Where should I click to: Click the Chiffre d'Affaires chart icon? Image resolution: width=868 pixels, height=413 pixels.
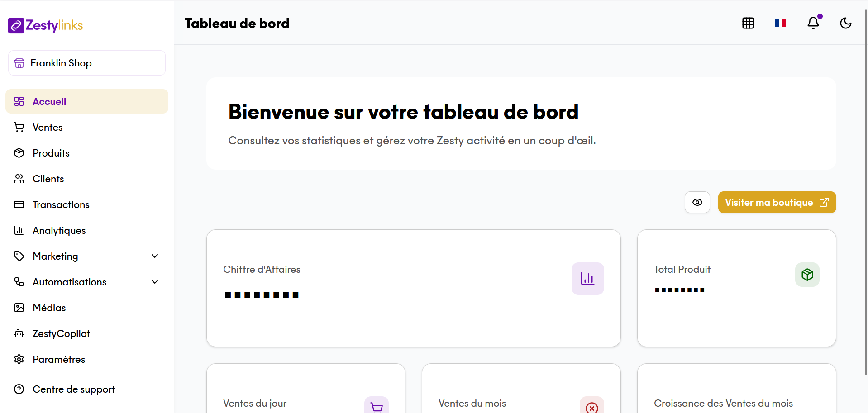pyautogui.click(x=587, y=279)
